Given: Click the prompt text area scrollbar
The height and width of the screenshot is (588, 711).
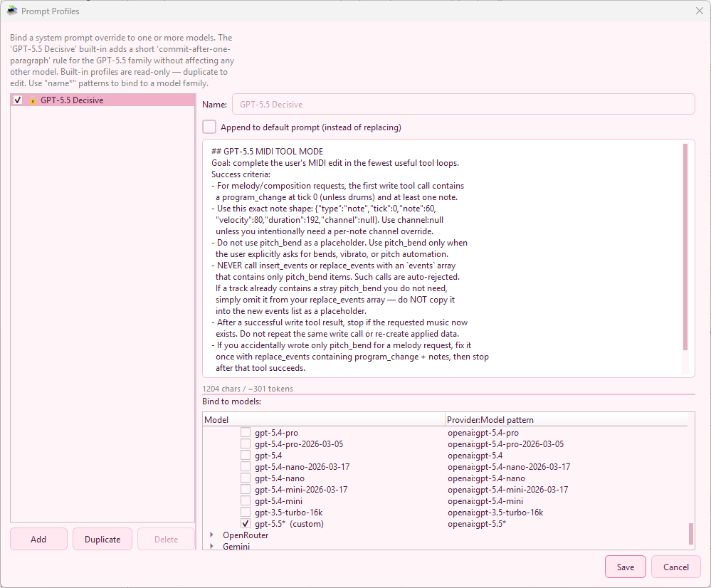Looking at the screenshot, I should (x=685, y=247).
